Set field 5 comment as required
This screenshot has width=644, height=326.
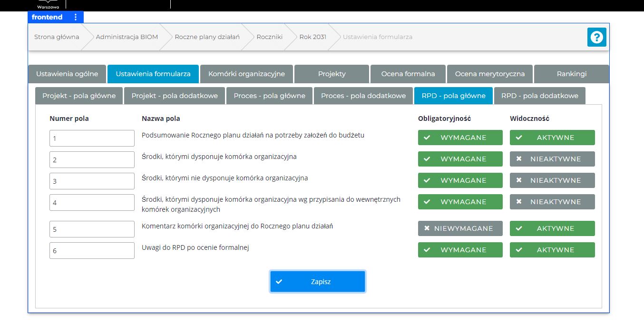tap(460, 228)
